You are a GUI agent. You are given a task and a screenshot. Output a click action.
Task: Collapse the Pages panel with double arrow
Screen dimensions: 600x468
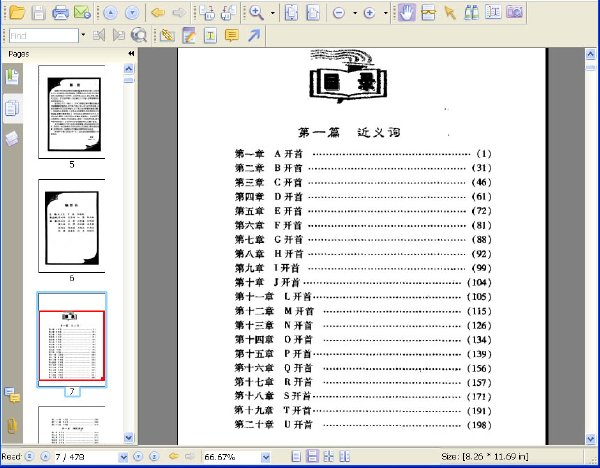[x=131, y=54]
